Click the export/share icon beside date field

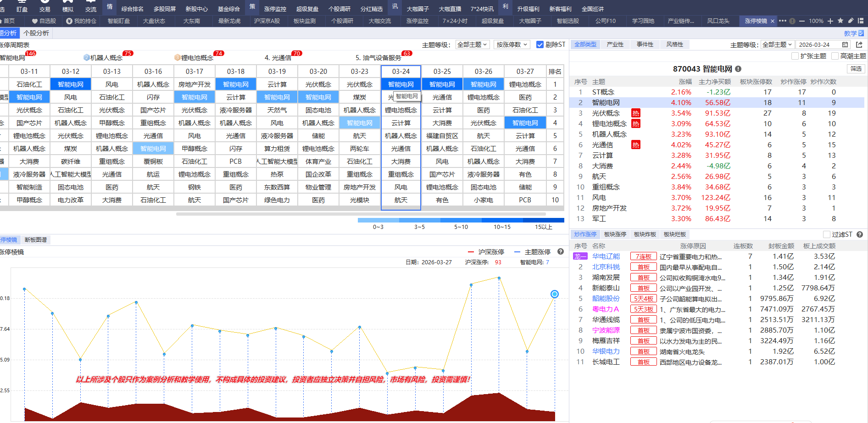(859, 45)
